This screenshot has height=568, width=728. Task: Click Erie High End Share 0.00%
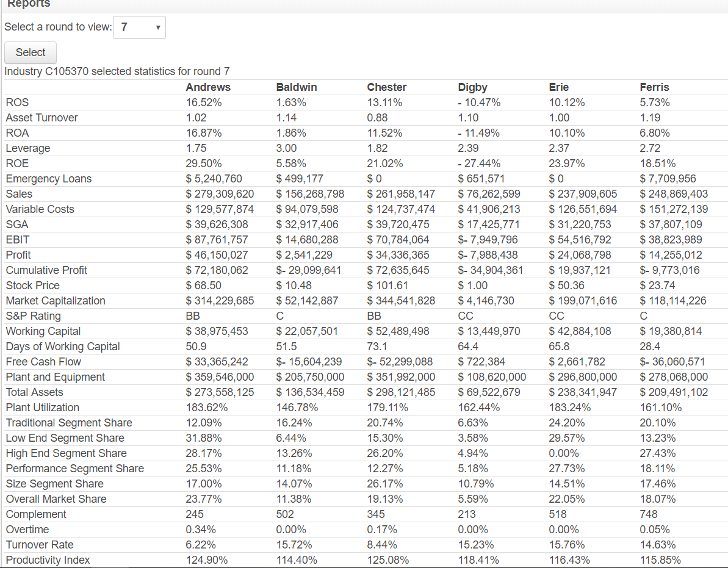pos(564,453)
